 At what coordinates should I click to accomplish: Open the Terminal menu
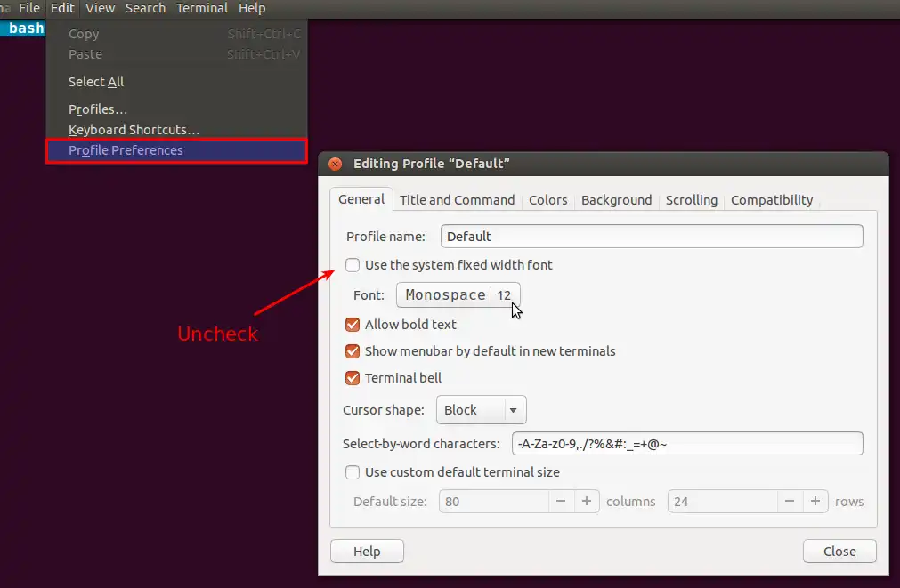201,8
